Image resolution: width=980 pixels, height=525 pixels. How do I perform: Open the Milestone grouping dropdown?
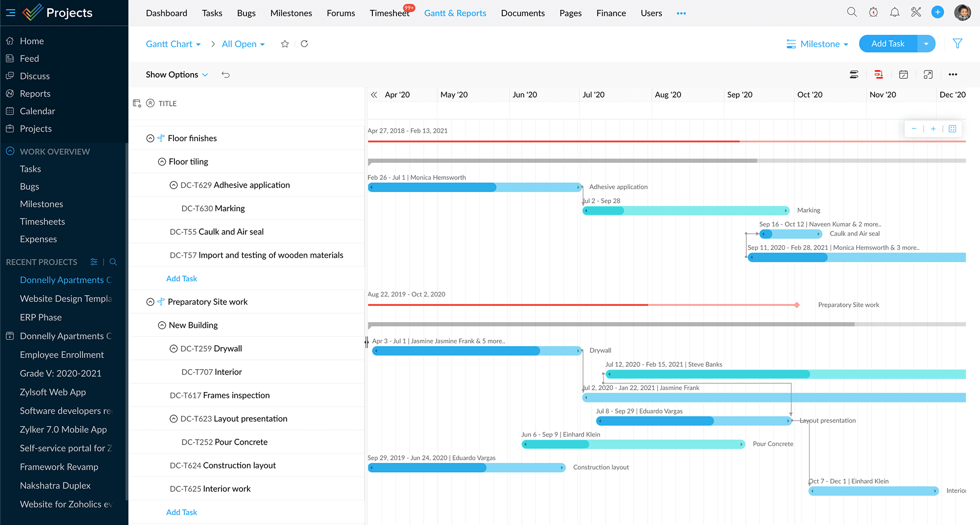click(x=817, y=44)
